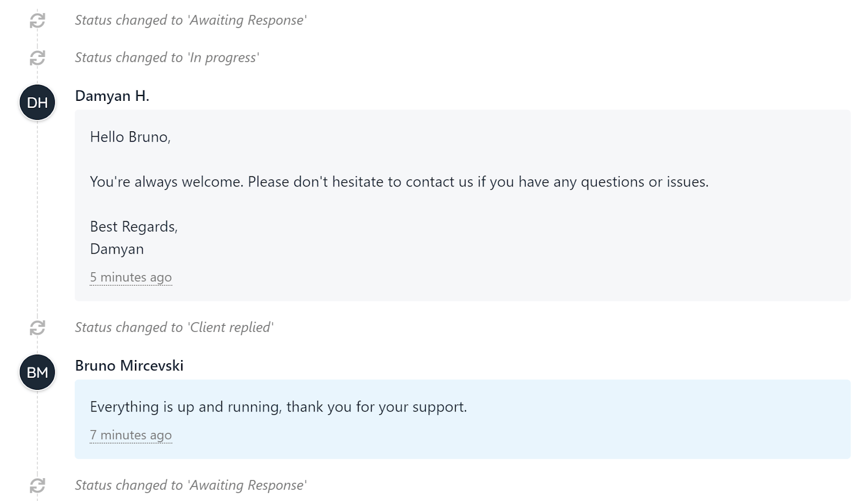Click the 'Damyan' signature under Best Regards

pos(117,249)
